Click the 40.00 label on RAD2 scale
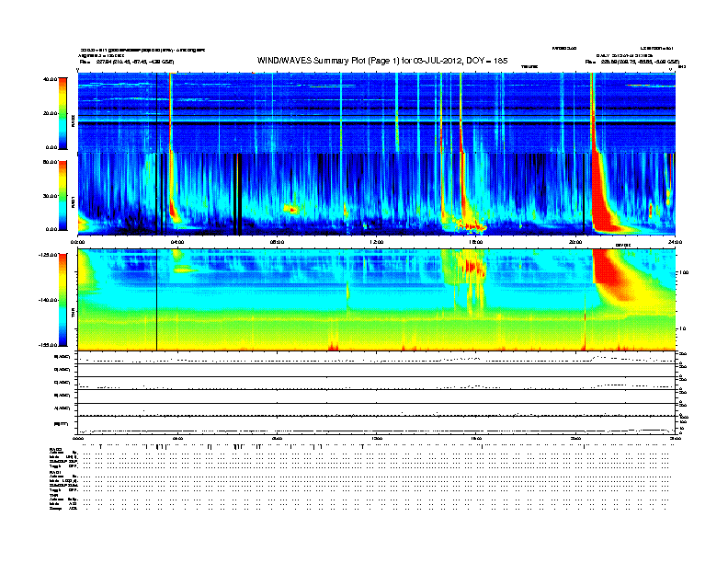728x563 pixels. point(50,79)
